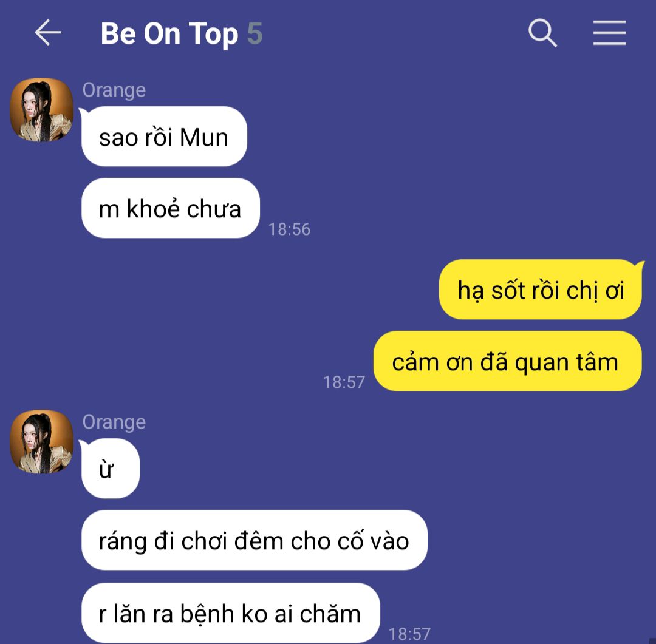Select the 'Be On Top' chat title
Viewport: 656px width, 644px height.
[x=169, y=33]
